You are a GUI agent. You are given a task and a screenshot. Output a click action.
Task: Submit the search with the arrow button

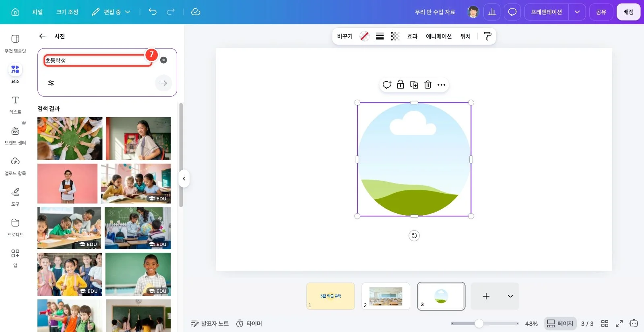tap(163, 83)
